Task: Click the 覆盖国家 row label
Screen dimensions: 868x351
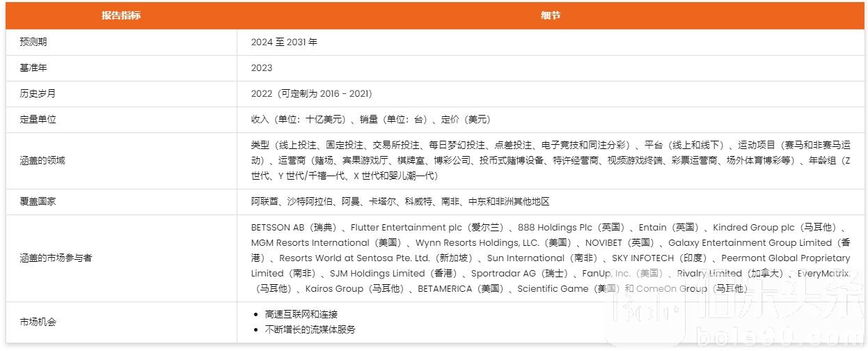Action: pyautogui.click(x=38, y=201)
